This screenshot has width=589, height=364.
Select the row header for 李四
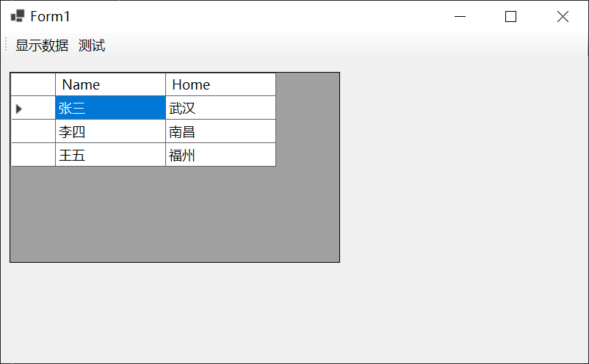click(33, 132)
